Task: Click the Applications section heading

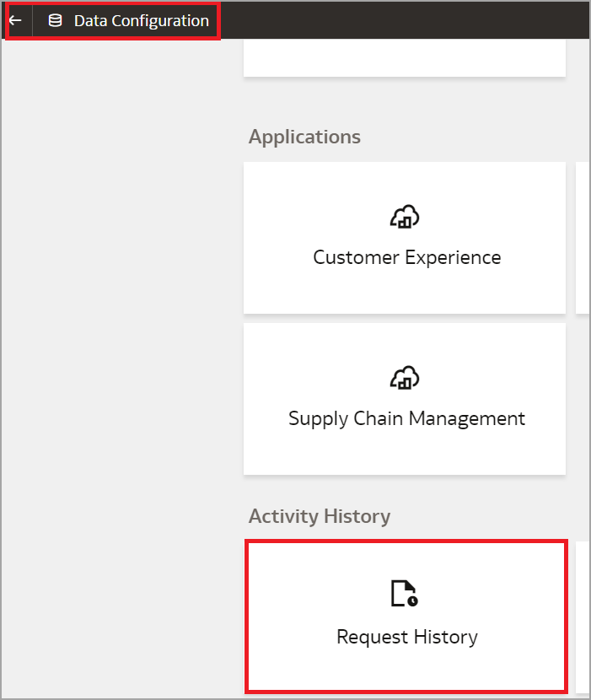Action: click(304, 137)
